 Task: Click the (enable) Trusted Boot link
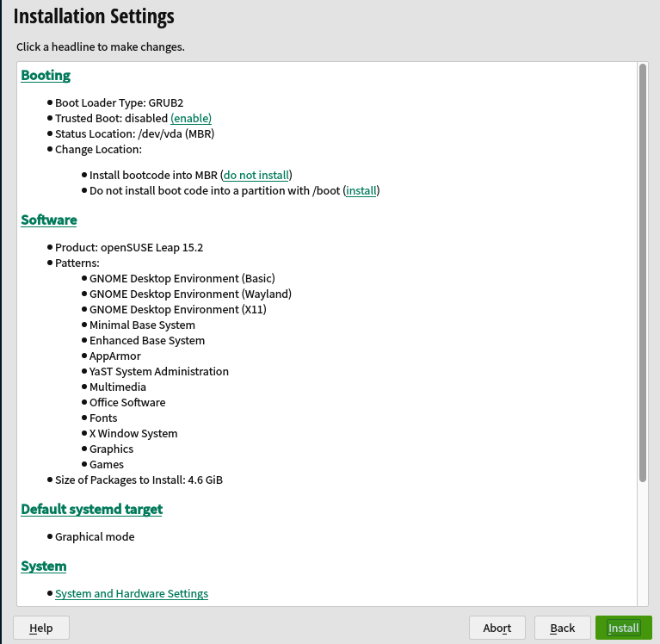(191, 118)
